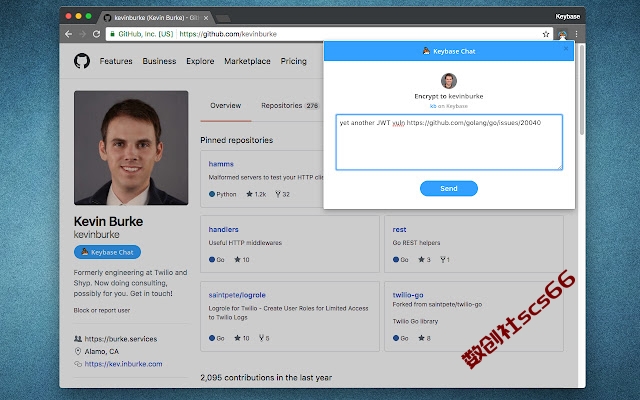The width and height of the screenshot is (640, 400).
Task: Click kevinburke avatar in Keybase popup
Action: tap(449, 81)
